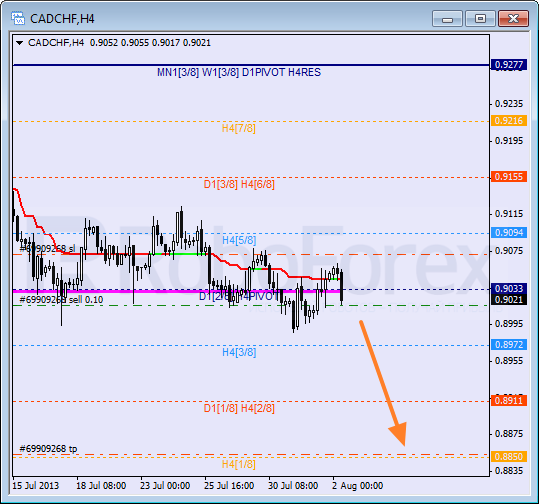539x504 pixels.
Task: Select the H4[7/8] level label
Action: coord(239,128)
